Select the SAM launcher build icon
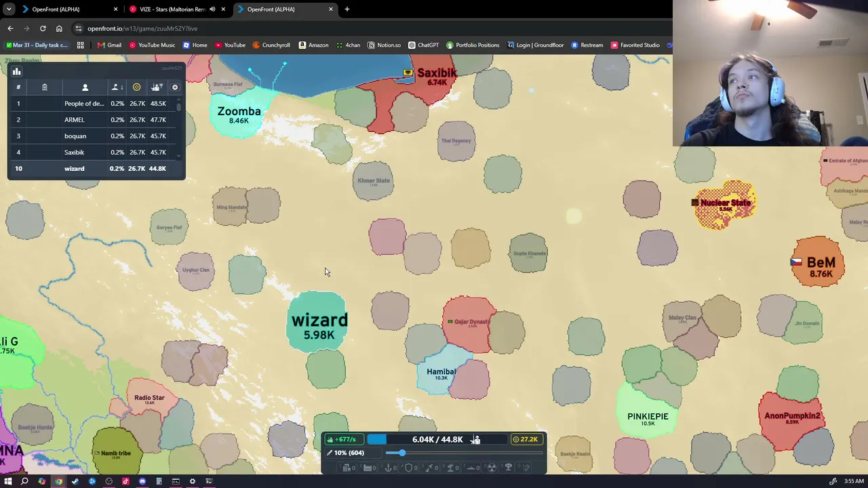The image size is (868, 488). [x=451, y=468]
